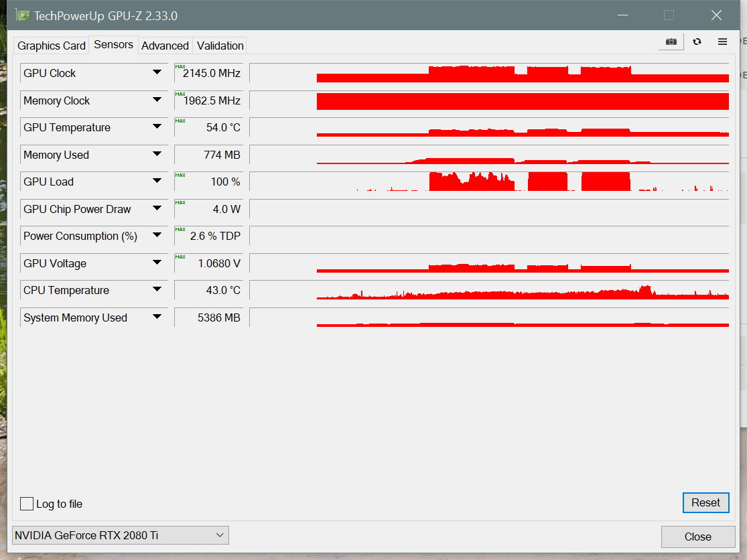
Task: Click the 43.0 °C CPU Temperature value
Action: (208, 290)
